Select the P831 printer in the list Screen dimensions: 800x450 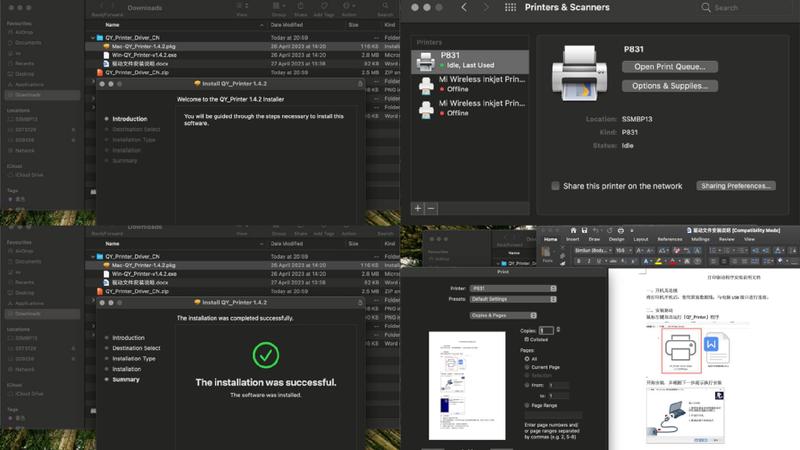[470, 61]
